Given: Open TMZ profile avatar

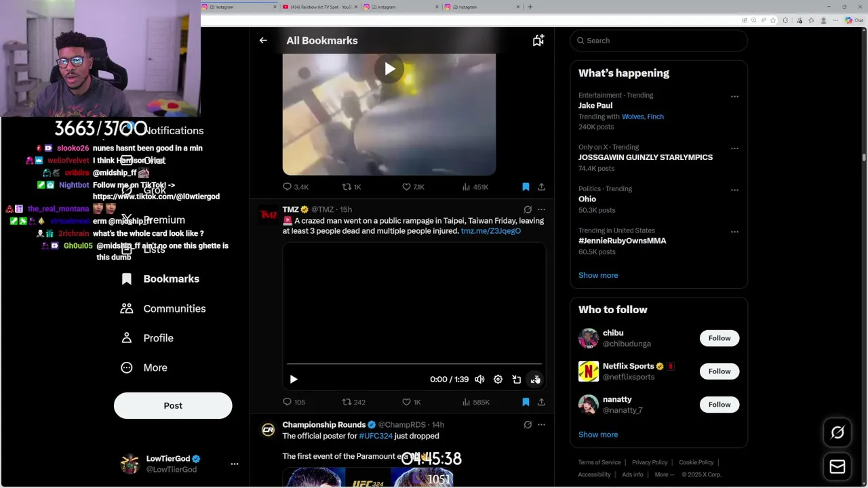Looking at the screenshot, I should (269, 214).
